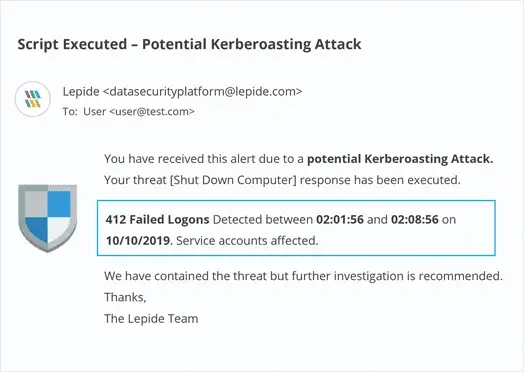Click The Lepide Team signature
Viewport: 524px width, 372px height.
[x=151, y=319]
